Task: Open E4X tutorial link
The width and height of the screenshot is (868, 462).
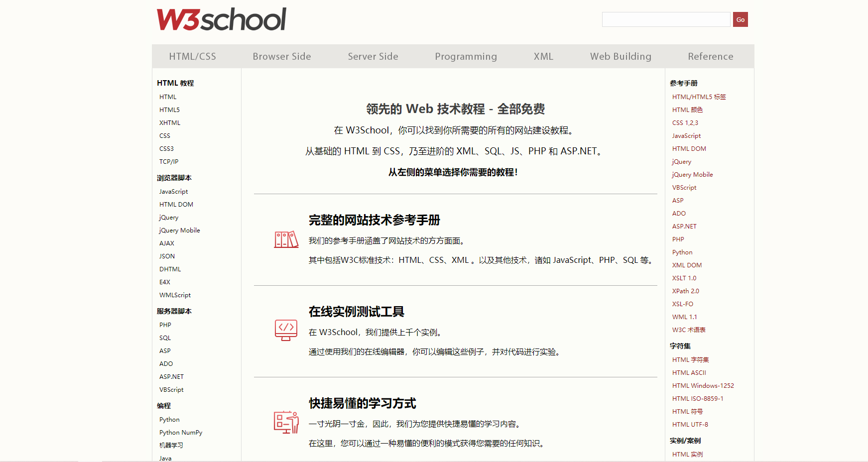Action: pos(165,282)
